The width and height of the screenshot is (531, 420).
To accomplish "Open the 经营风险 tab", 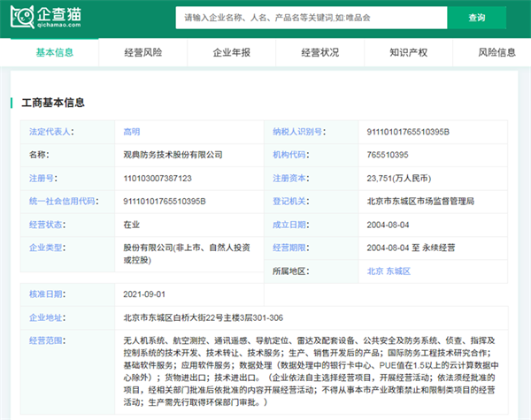I will point(142,52).
